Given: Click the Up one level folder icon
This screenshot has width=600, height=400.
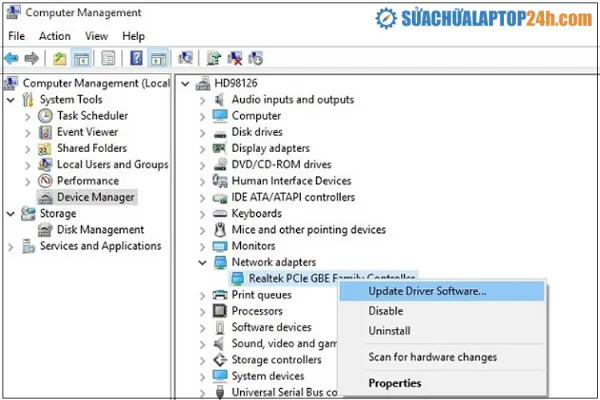Looking at the screenshot, I should coord(60,58).
